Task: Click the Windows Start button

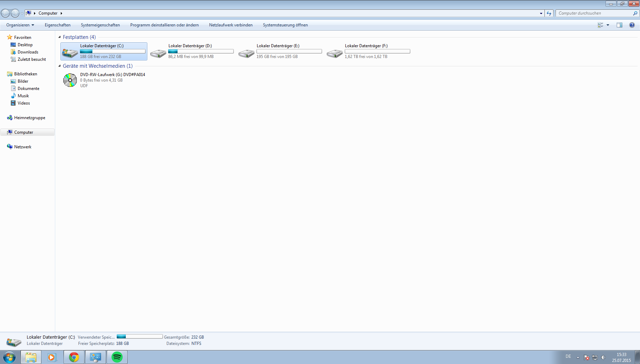Action: tap(9, 357)
